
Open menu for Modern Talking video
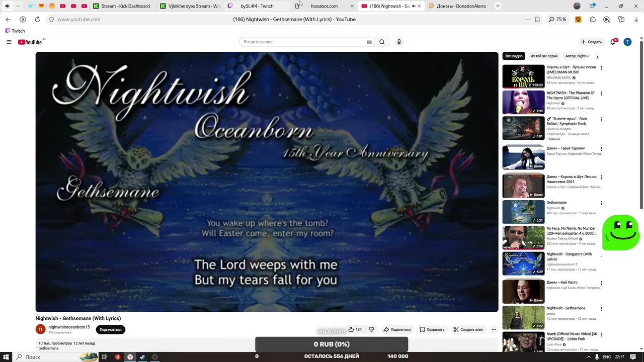point(601,229)
